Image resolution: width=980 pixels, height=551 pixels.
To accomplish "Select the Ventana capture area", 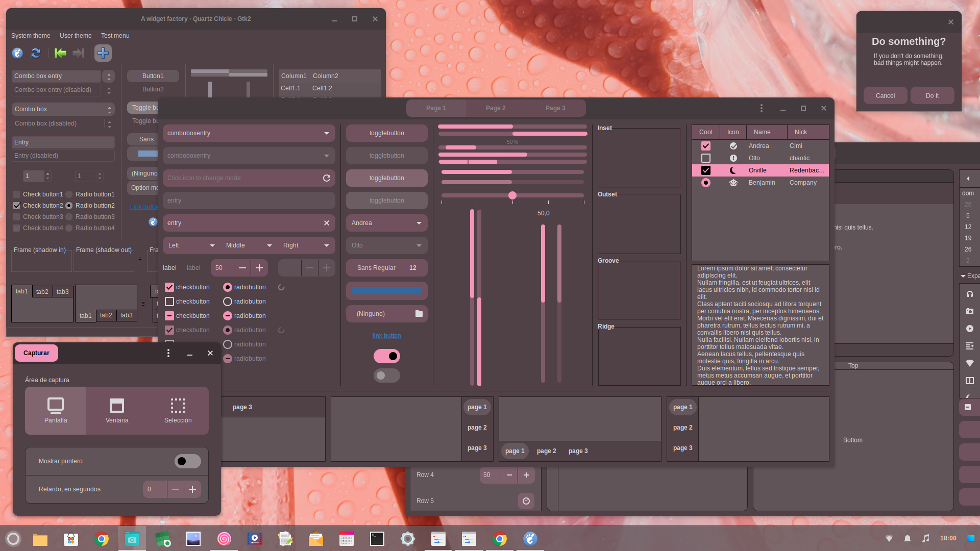I will [117, 411].
